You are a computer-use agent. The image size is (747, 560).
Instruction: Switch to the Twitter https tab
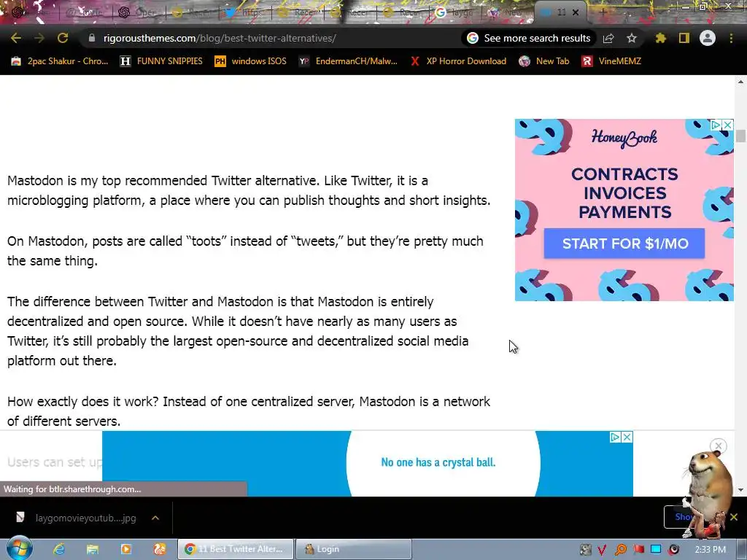244,12
